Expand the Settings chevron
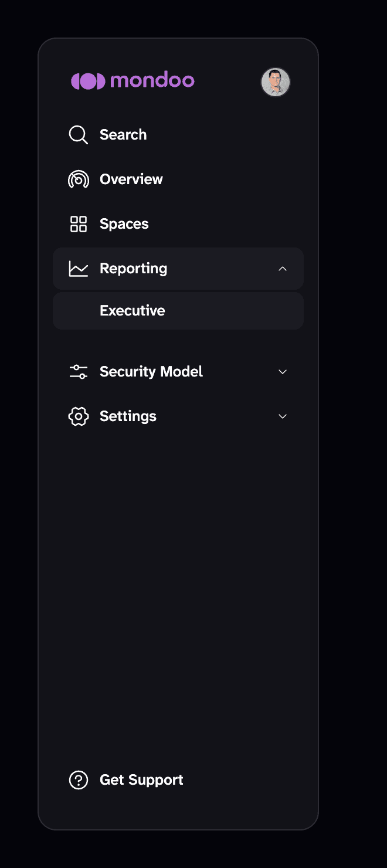Screen dimensions: 387x868 (x=283, y=416)
